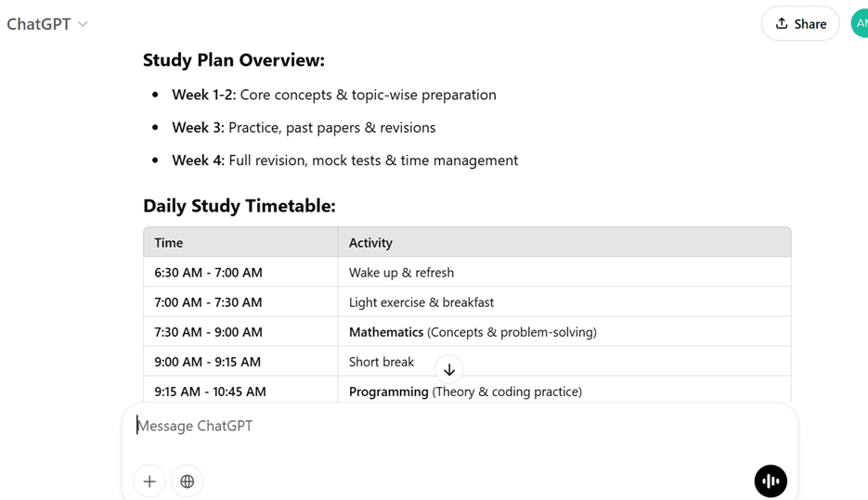
Task: Toggle the globe web search icon
Action: click(x=188, y=481)
